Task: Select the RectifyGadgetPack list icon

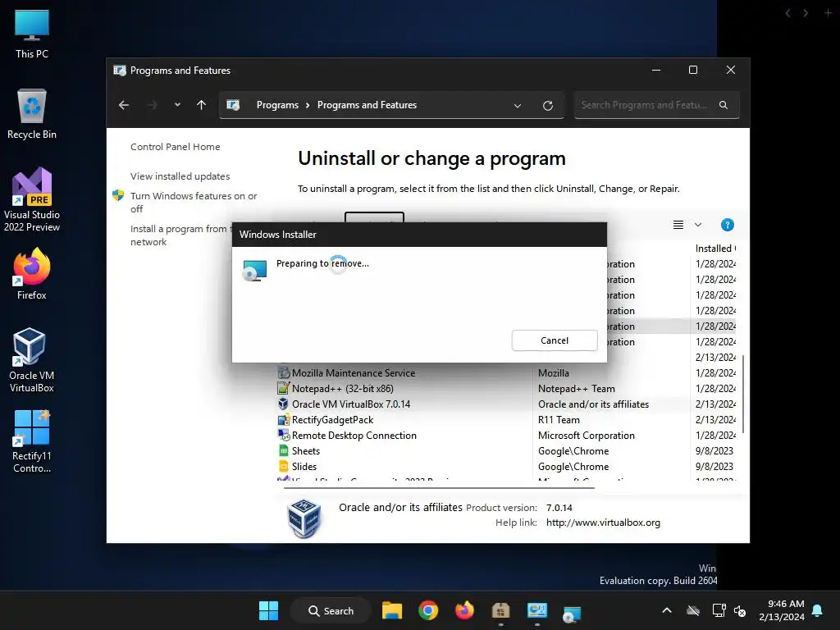Action: pyautogui.click(x=283, y=419)
